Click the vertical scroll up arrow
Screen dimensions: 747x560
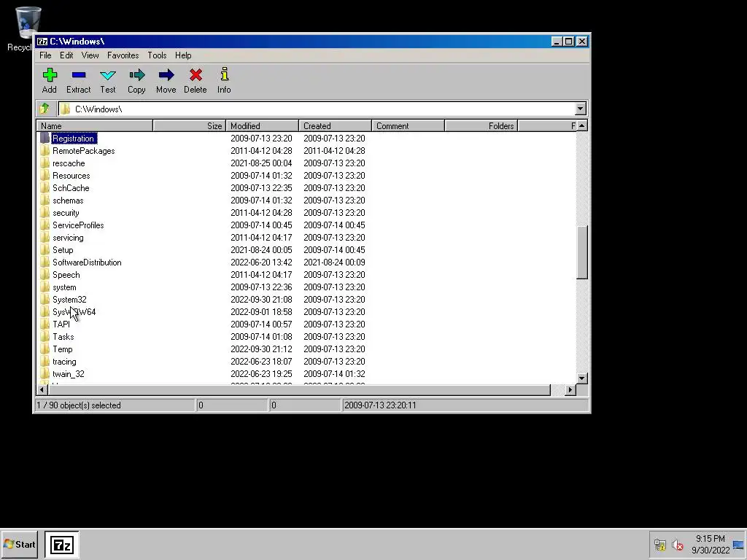[x=581, y=125]
